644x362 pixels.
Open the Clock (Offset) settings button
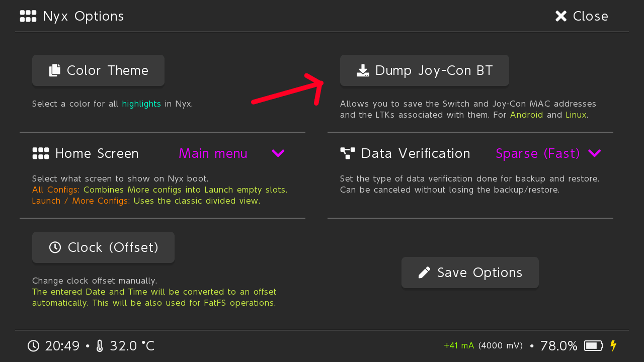click(x=103, y=247)
